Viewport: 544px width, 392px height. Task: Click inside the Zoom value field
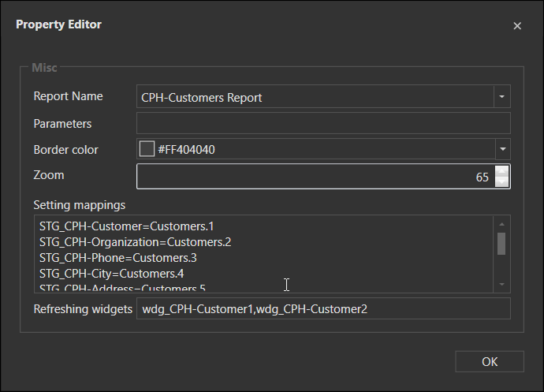point(315,177)
